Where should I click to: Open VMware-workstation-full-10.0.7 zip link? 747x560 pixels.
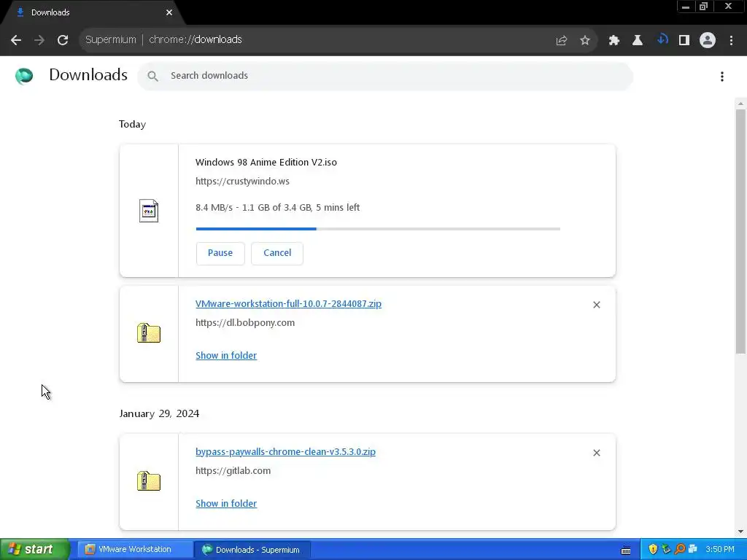(288, 304)
